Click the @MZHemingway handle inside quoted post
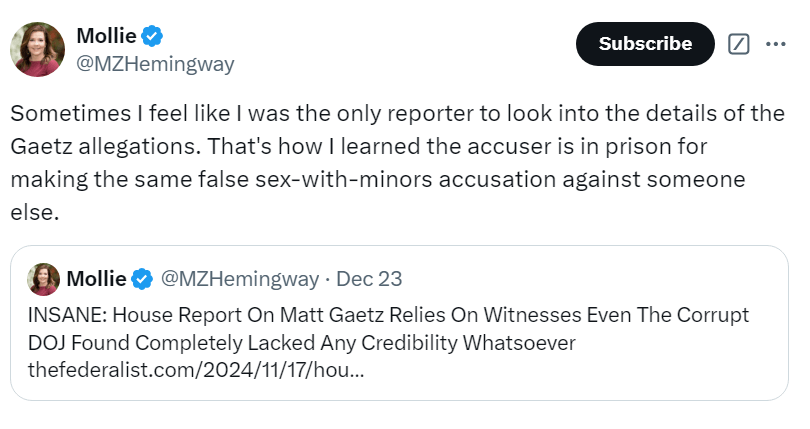Image resolution: width=810 pixels, height=429 pixels. click(238, 277)
